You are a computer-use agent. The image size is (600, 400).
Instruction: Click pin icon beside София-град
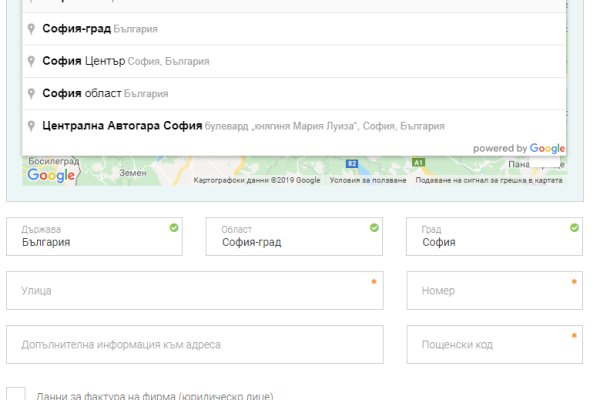click(32, 29)
